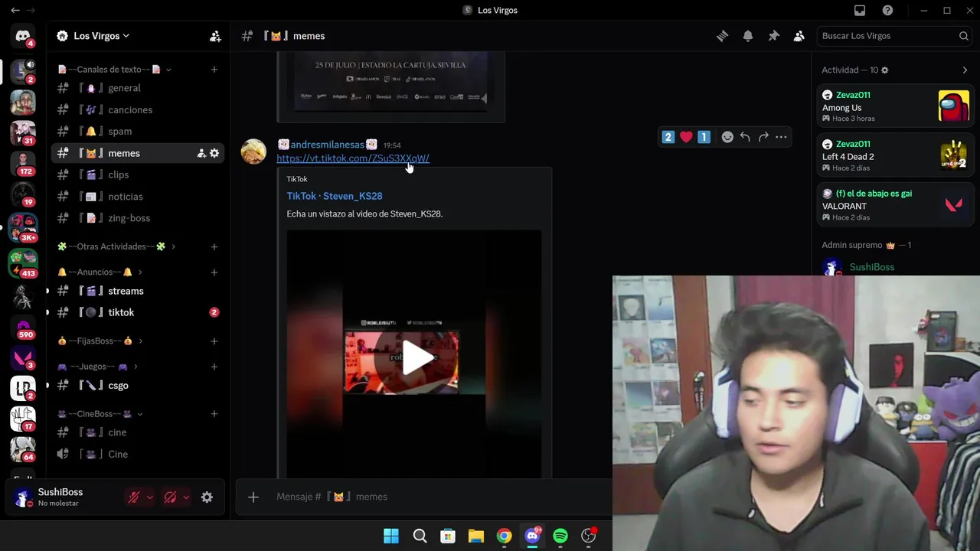980x551 pixels.
Task: Toggle microphone mute in the user panel
Action: [x=134, y=497]
